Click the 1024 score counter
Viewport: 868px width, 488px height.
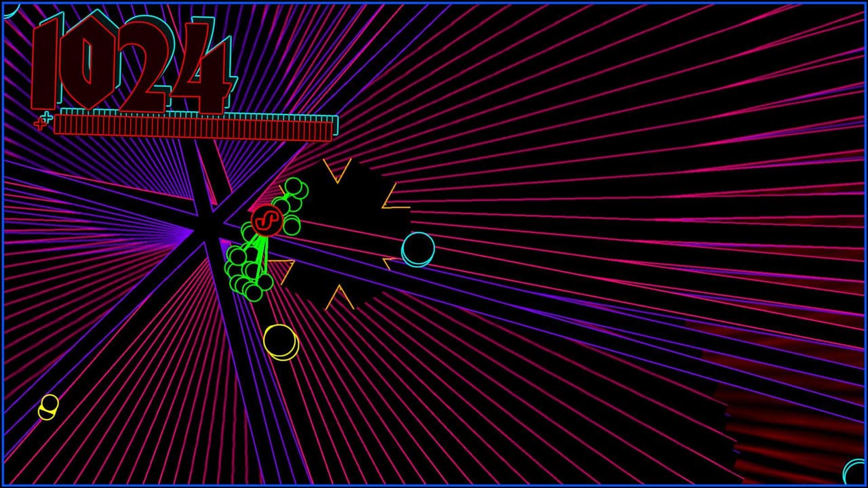point(133,64)
